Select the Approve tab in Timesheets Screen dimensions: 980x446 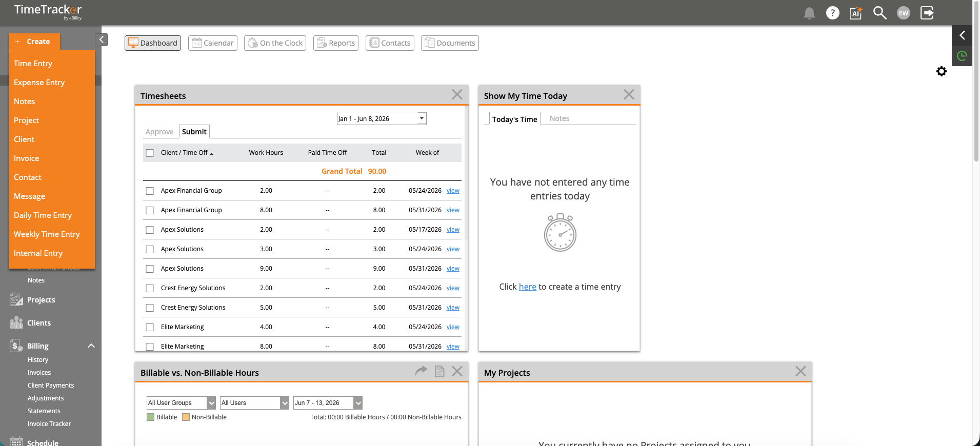click(159, 132)
